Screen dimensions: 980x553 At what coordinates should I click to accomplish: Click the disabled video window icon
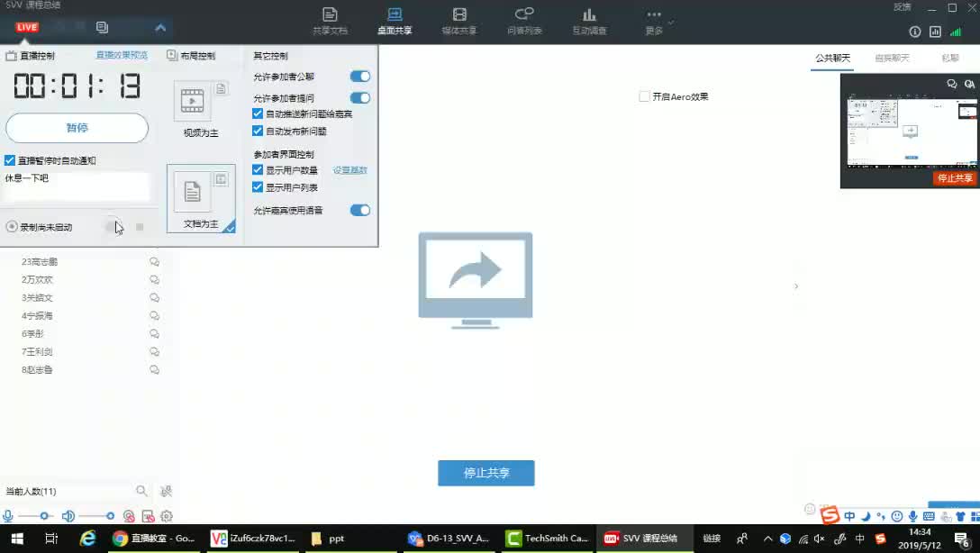(148, 516)
